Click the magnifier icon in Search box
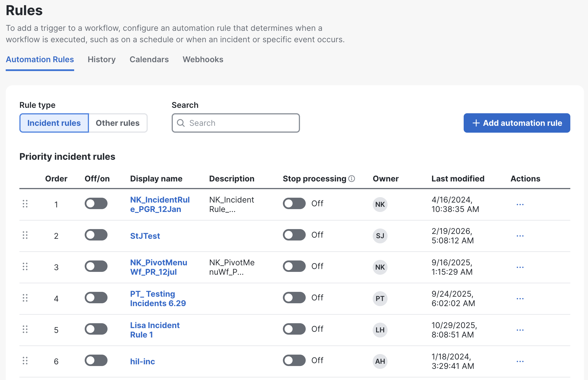 coord(181,123)
